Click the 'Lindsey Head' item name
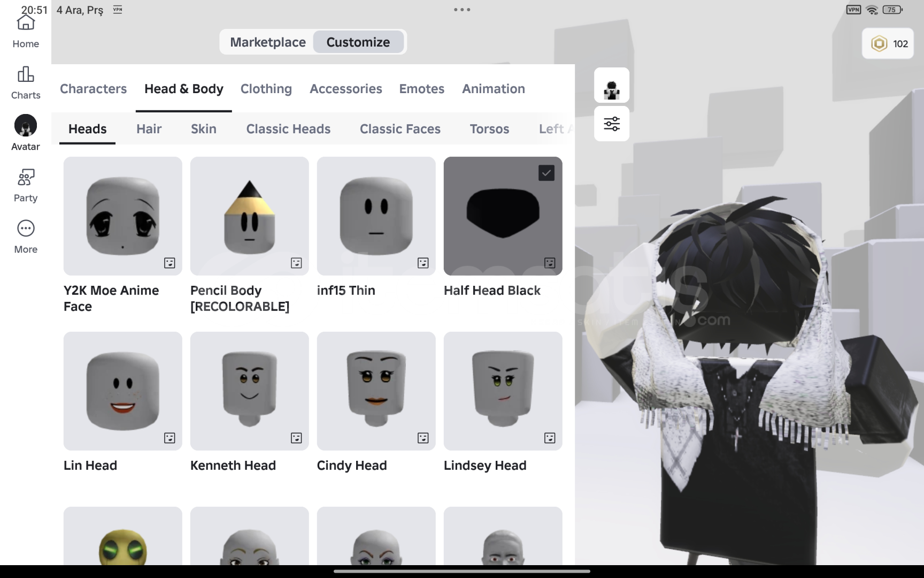 point(485,466)
